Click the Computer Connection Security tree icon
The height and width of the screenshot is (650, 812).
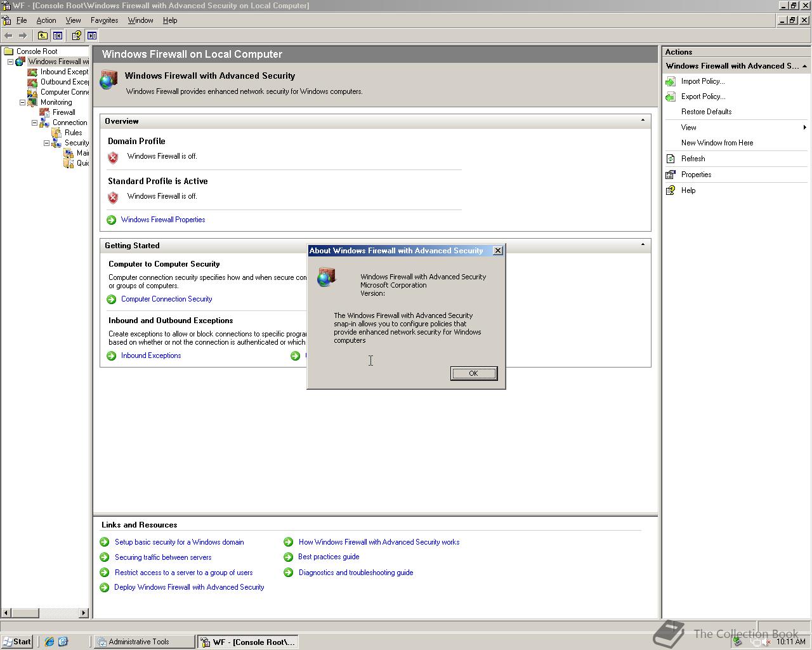pyautogui.click(x=32, y=92)
